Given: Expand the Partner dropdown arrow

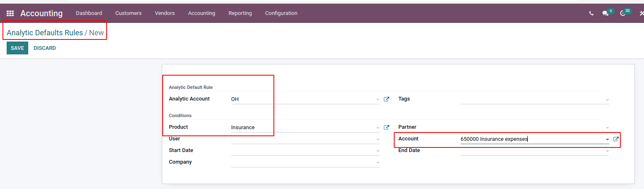Looking at the screenshot, I should tap(607, 128).
